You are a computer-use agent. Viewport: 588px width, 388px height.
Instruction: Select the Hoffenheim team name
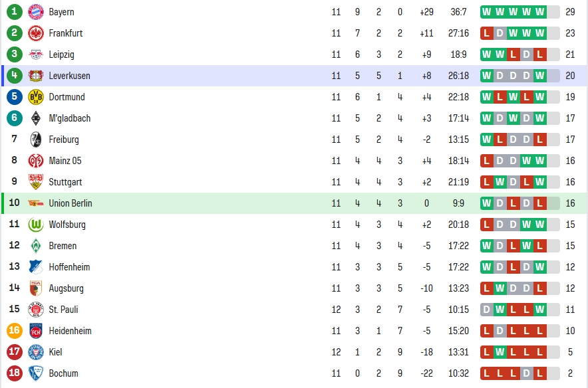69,267
